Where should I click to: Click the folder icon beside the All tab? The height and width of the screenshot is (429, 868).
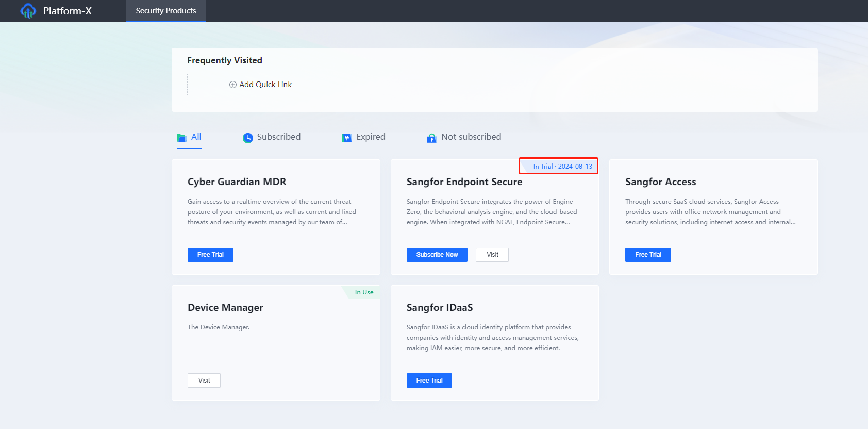click(x=181, y=138)
